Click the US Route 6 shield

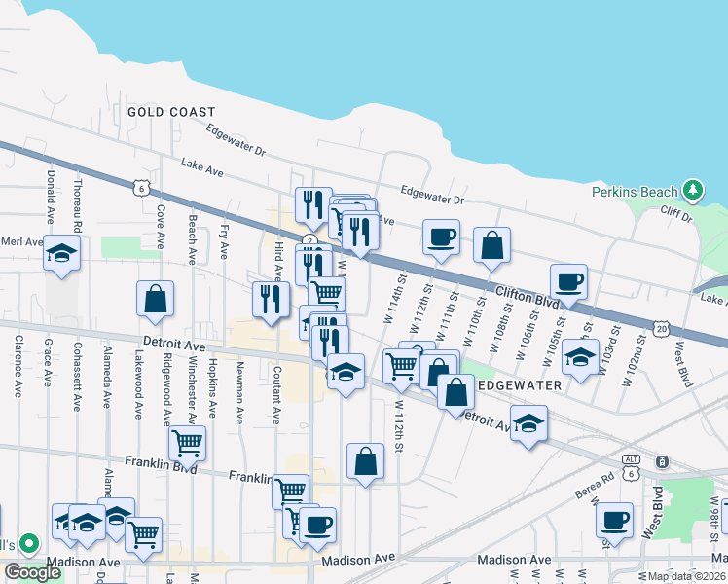(x=141, y=188)
